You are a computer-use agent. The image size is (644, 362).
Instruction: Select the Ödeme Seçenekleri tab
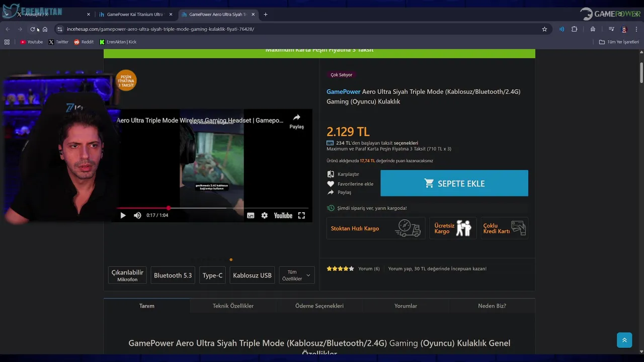coord(319,306)
